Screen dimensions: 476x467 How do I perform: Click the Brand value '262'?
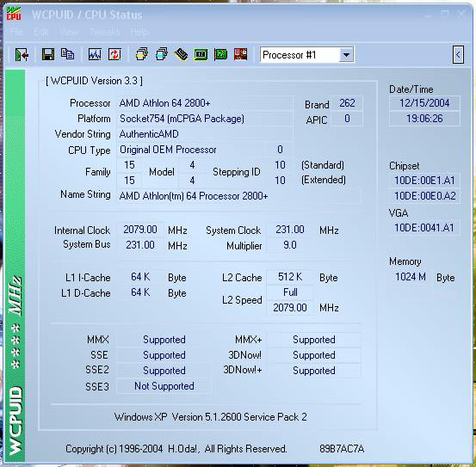[347, 103]
